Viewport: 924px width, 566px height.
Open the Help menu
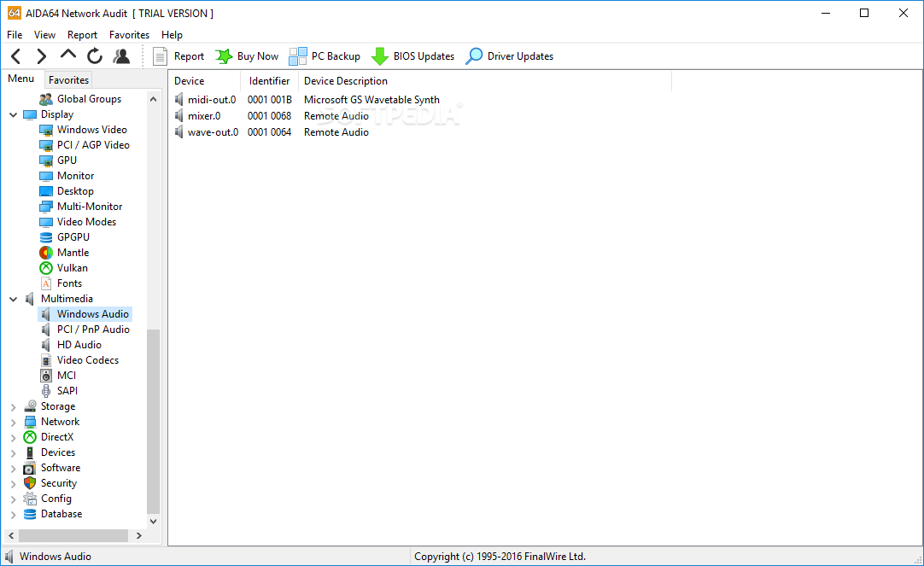pyautogui.click(x=172, y=35)
